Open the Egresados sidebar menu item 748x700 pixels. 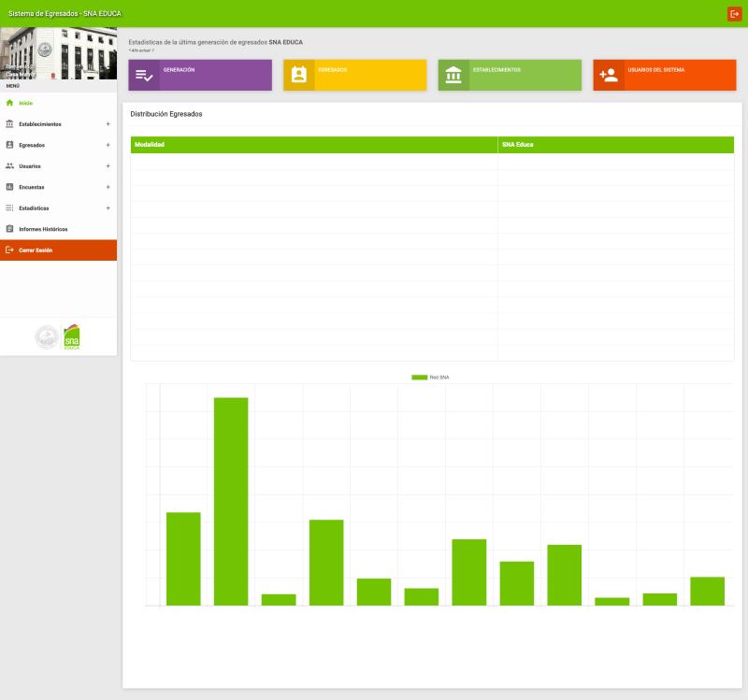[x=58, y=145]
